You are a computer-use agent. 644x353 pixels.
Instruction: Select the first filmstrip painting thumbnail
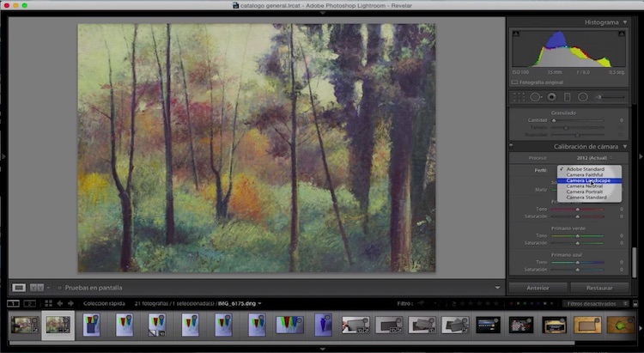pyautogui.click(x=25, y=325)
